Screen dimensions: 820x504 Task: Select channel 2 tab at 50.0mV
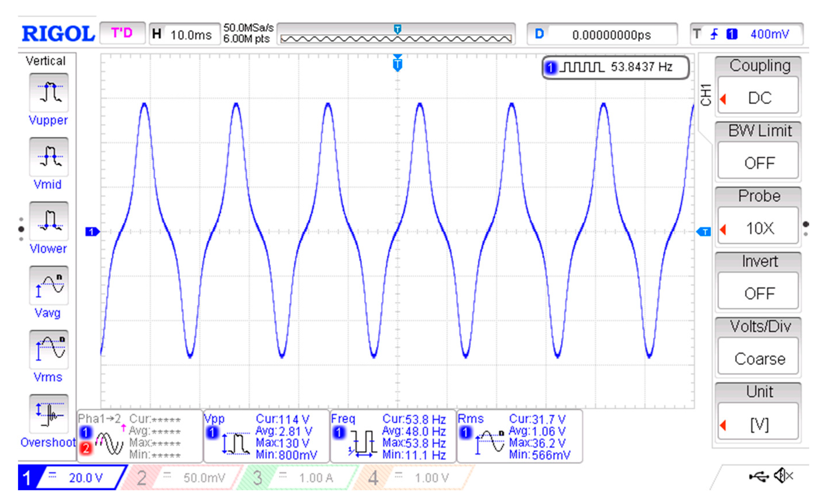pos(182,478)
